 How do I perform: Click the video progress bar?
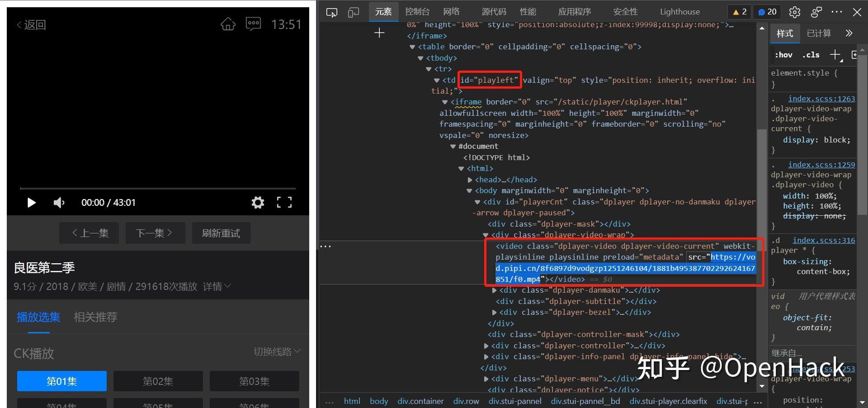pyautogui.click(x=158, y=188)
